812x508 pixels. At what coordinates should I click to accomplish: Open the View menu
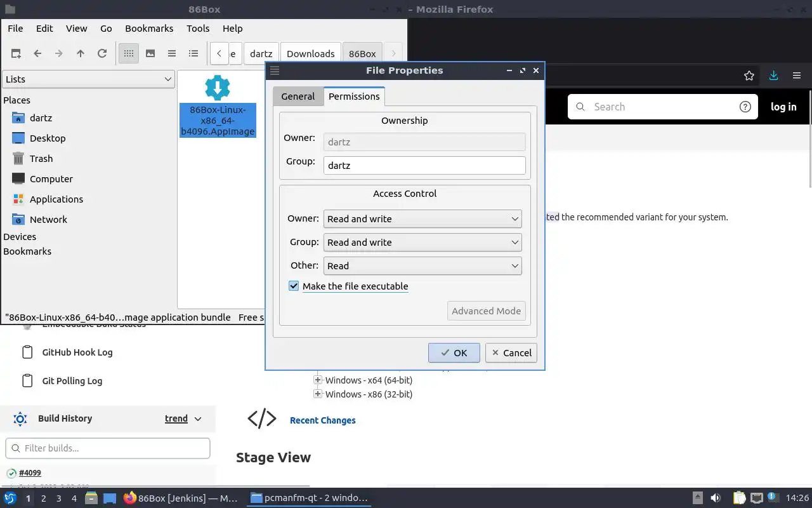(77, 28)
